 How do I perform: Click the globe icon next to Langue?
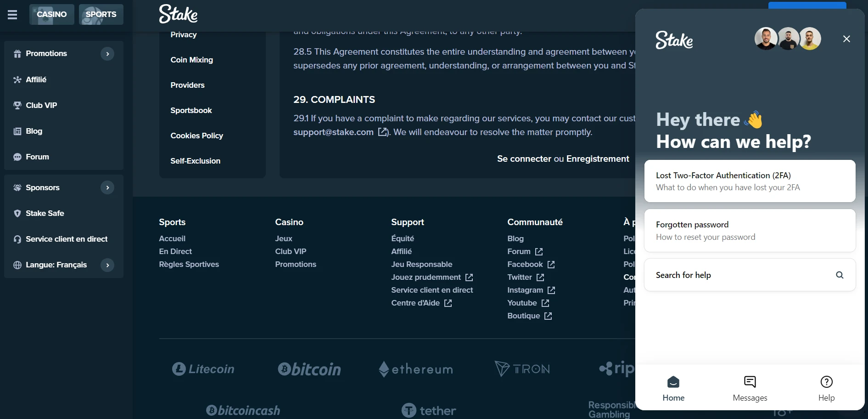click(17, 265)
